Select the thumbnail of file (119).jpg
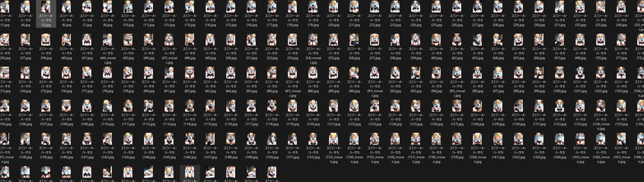 coord(292,106)
